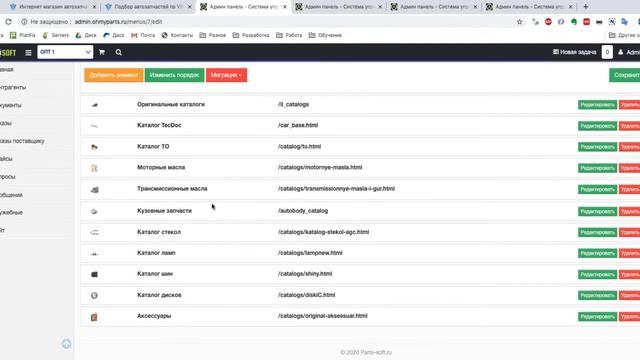Open the Admin user menu
The height and width of the screenshot is (360, 640).
(629, 52)
